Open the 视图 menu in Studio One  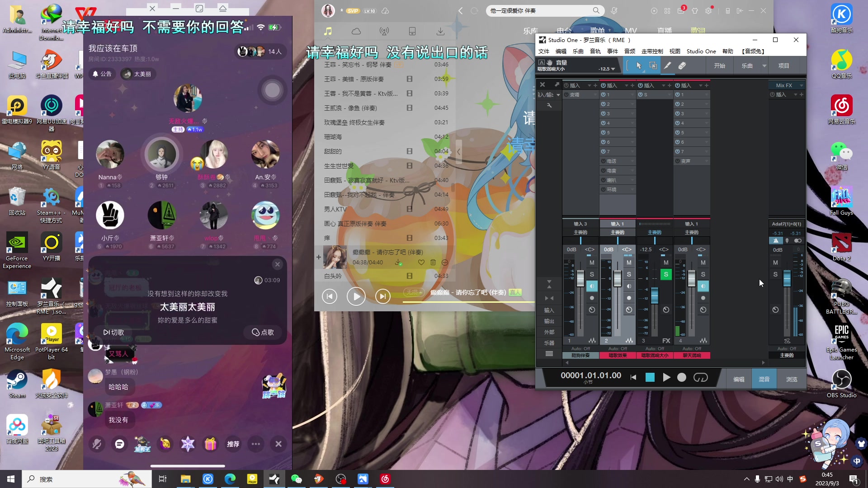tap(675, 52)
